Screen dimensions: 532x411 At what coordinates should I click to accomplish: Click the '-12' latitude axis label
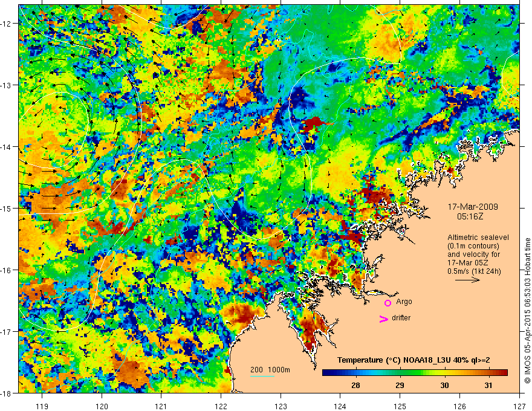(x=6, y=24)
